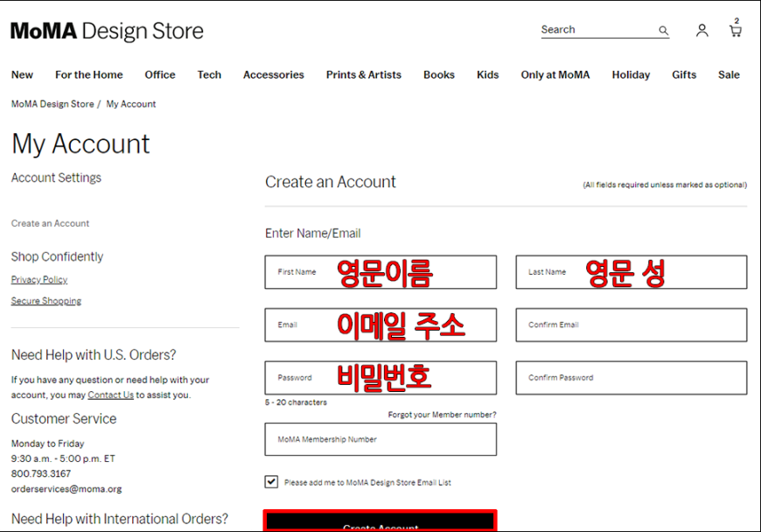The width and height of the screenshot is (761, 532).
Task: Click the 'Enter Name/Email' section label
Action: pos(312,234)
